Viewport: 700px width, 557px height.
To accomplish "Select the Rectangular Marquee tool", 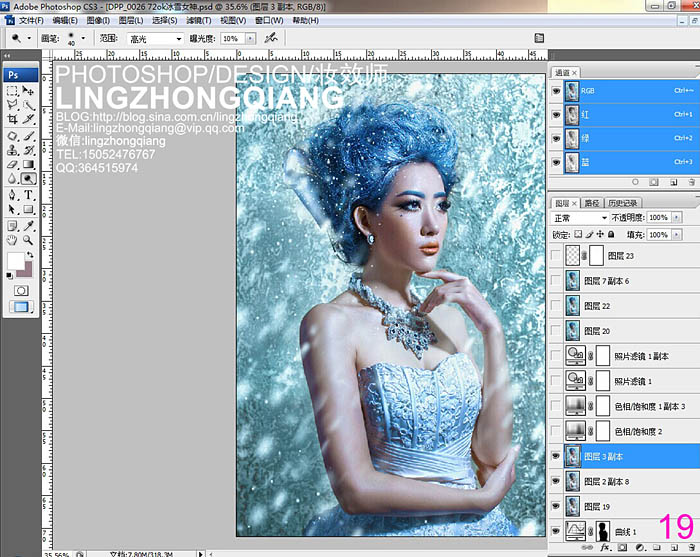I will [x=12, y=91].
